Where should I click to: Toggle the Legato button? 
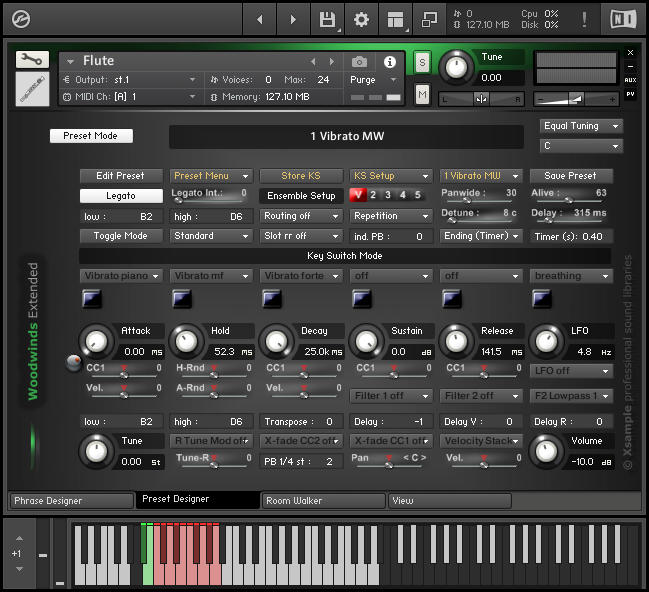121,196
